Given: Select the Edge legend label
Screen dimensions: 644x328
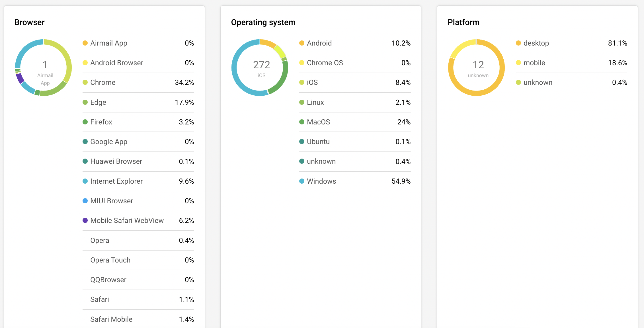Looking at the screenshot, I should coord(98,102).
